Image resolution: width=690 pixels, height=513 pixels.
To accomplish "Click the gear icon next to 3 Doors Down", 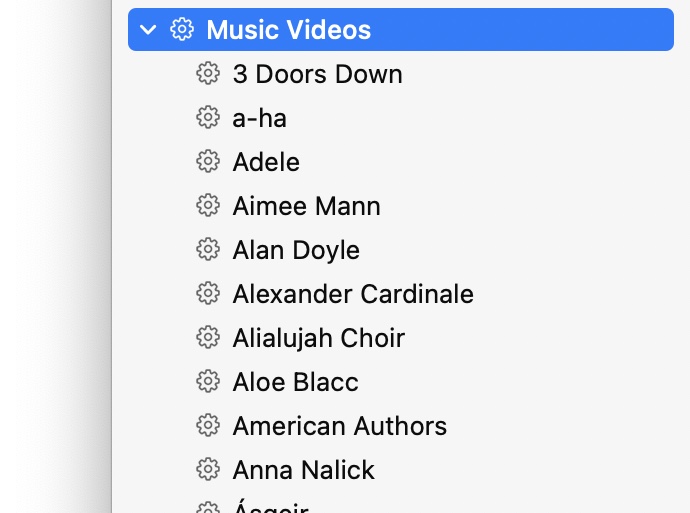I will click(207, 74).
